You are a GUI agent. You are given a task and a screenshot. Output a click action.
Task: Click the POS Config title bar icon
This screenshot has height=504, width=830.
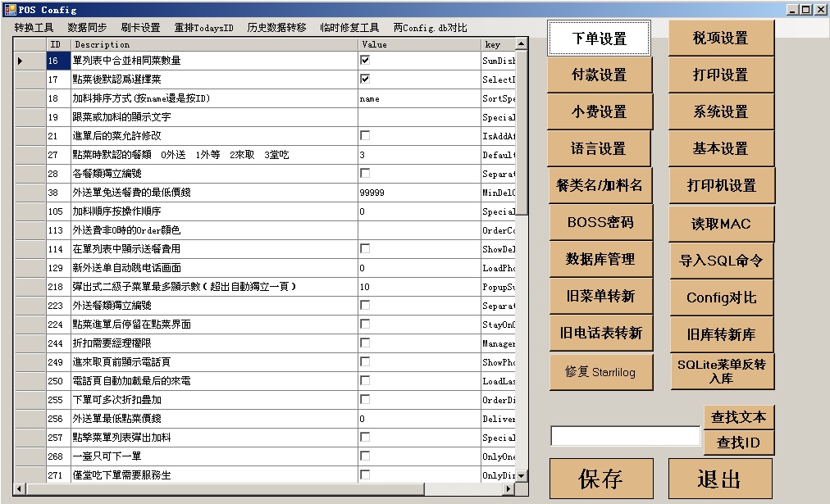[10, 9]
